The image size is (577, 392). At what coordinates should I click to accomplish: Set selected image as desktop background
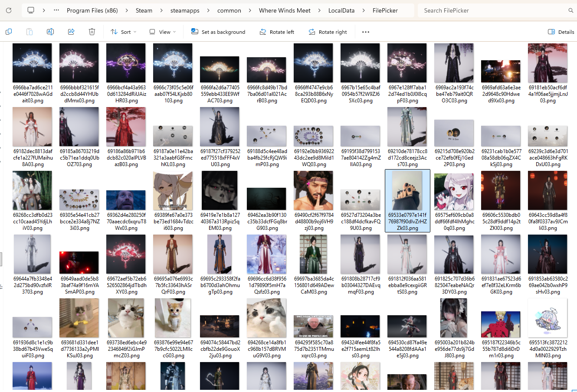point(218,32)
